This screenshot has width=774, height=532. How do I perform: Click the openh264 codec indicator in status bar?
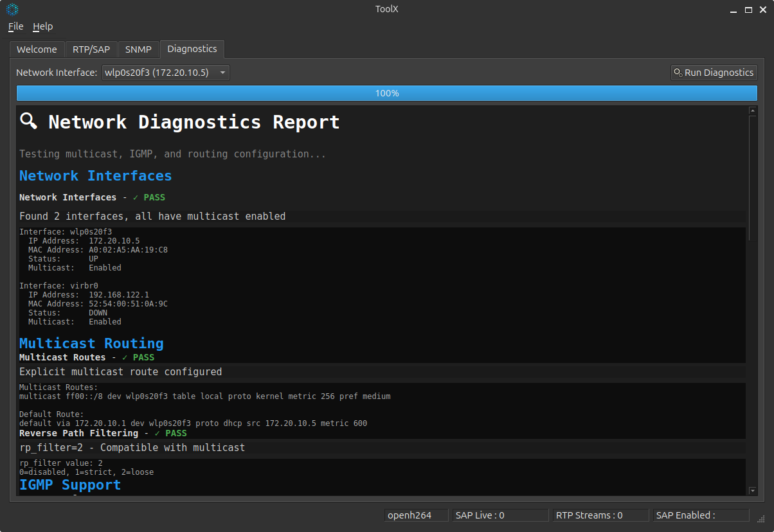point(415,515)
